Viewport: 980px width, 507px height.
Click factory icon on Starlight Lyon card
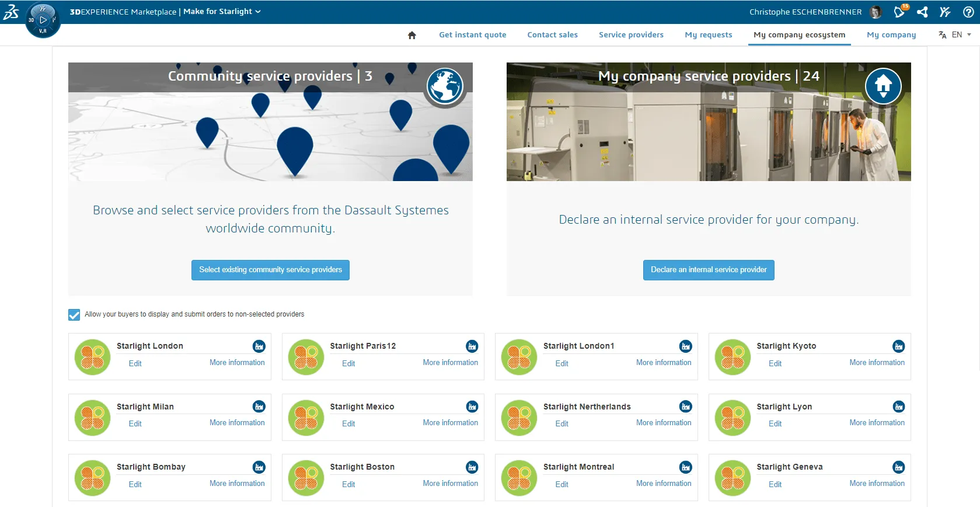[899, 407]
